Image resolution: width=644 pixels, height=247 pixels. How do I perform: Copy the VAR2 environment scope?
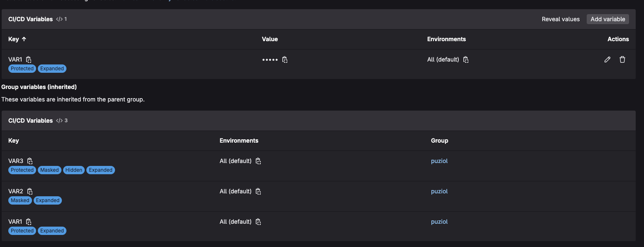point(258,191)
